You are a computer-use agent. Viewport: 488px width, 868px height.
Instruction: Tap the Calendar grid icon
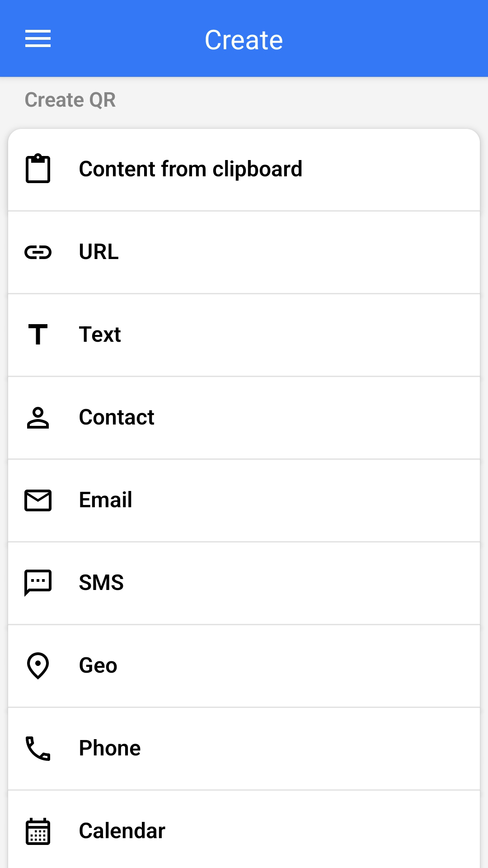[38, 831]
